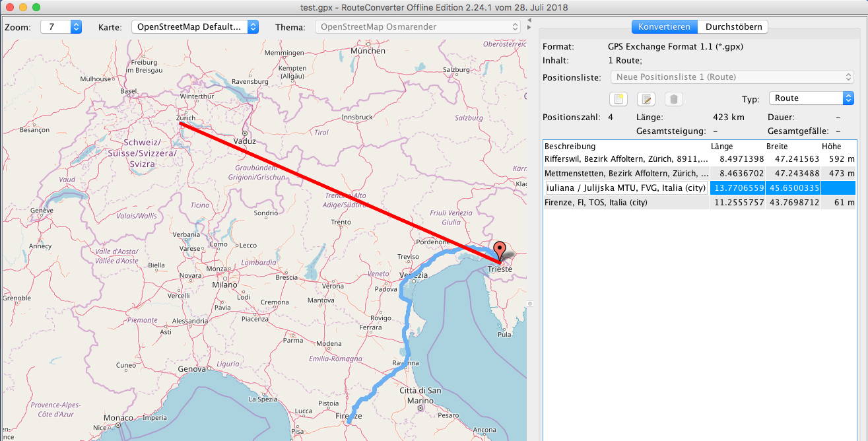Click the green maximize window button
Screen dimensions: 868x441
(36, 7)
